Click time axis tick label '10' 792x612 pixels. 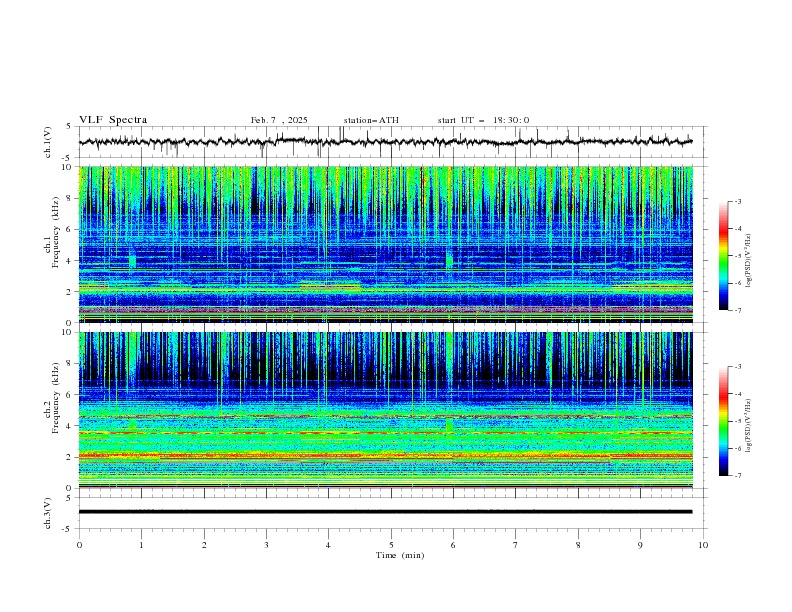click(703, 545)
